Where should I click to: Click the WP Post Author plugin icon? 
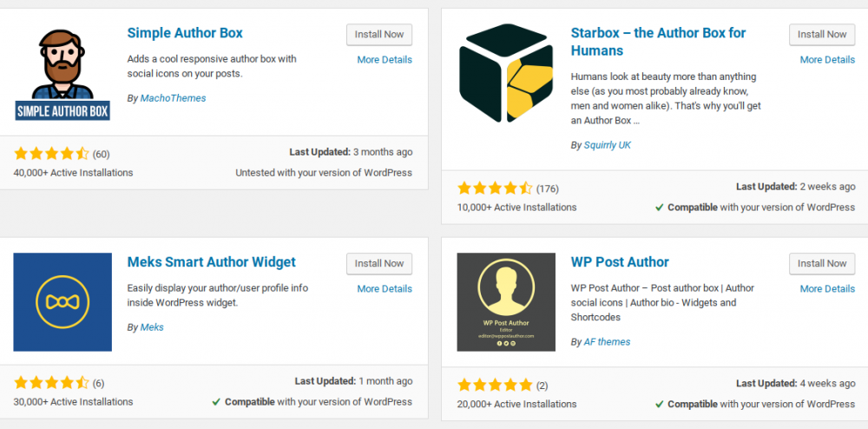(506, 302)
